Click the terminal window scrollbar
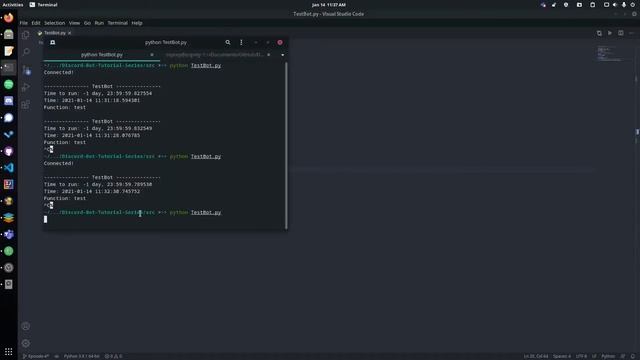The image size is (640, 360). tap(286, 145)
